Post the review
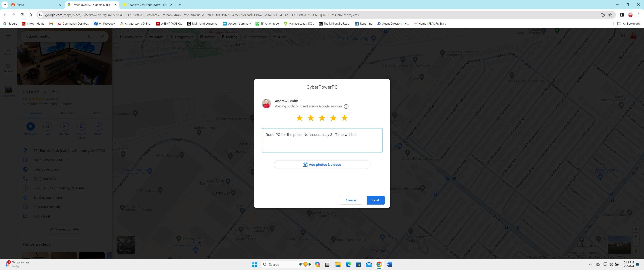Screen dimensions: 644x270 click(x=376, y=200)
